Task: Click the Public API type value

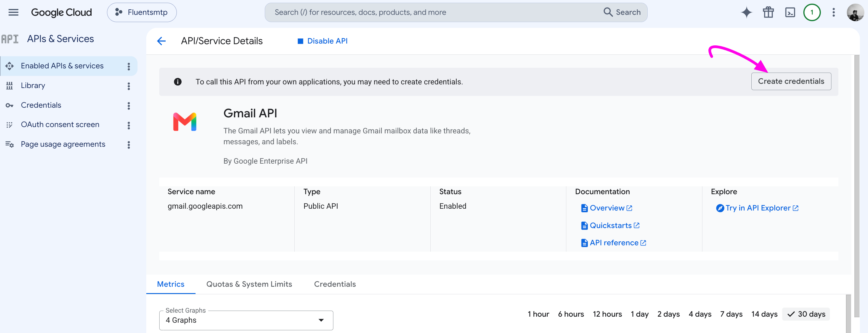Action: click(320, 206)
